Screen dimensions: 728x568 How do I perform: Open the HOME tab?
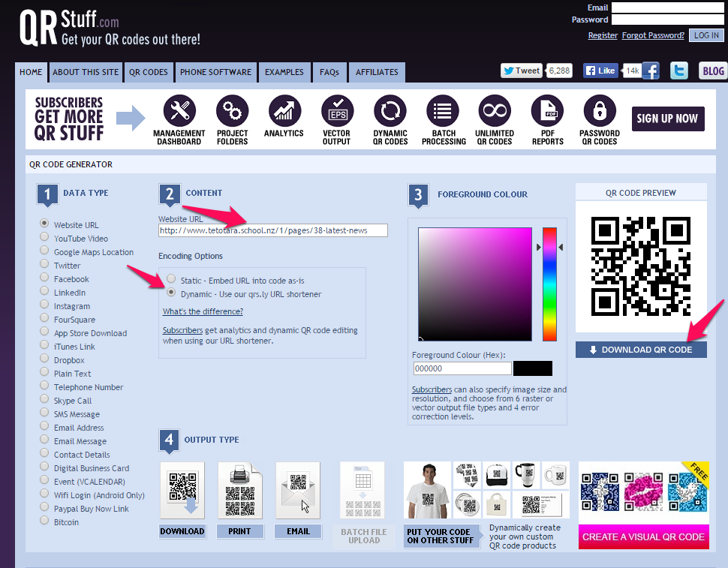click(x=31, y=72)
